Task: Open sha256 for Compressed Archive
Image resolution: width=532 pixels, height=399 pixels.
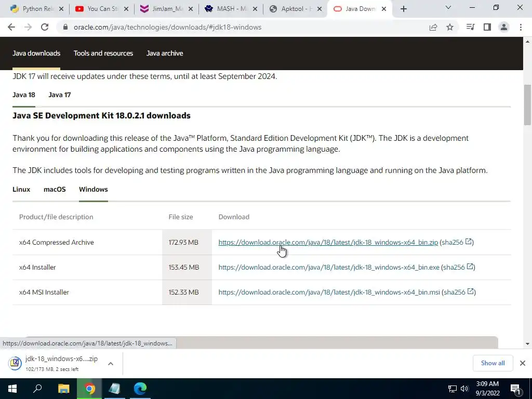Action: tap(457, 242)
